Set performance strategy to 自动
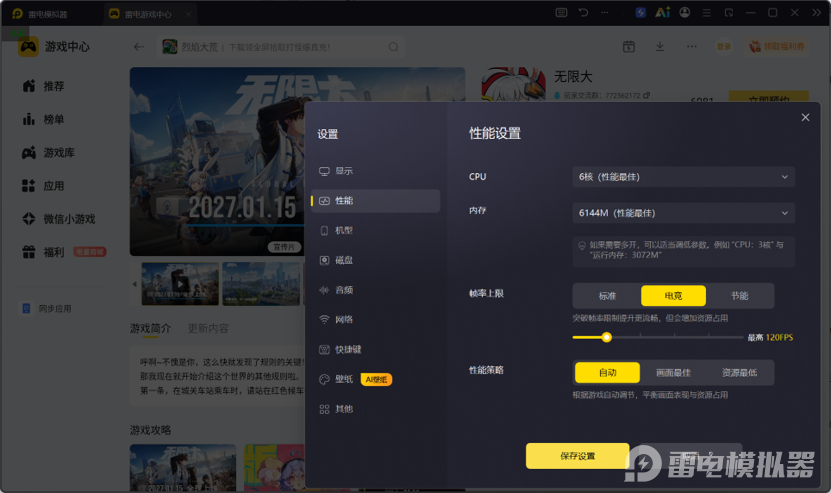 click(607, 373)
